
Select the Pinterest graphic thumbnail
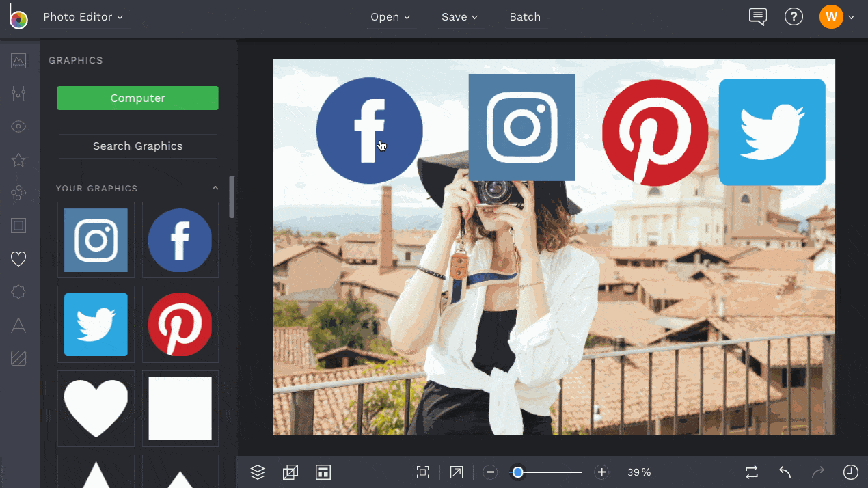pyautogui.click(x=180, y=324)
